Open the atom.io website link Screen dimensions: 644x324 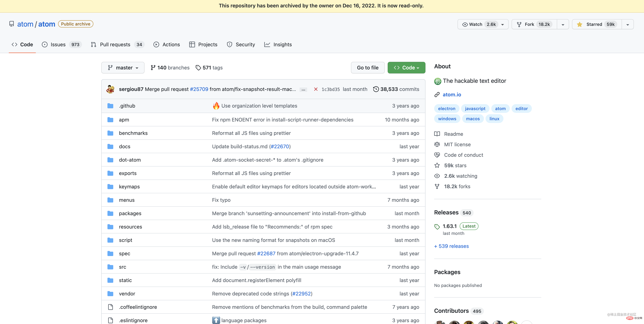[452, 95]
